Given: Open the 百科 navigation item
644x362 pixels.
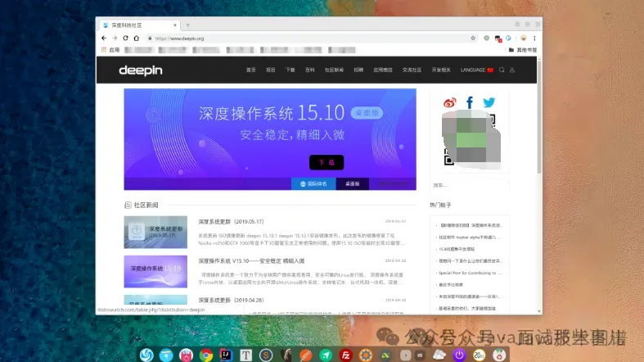Looking at the screenshot, I should 309,70.
